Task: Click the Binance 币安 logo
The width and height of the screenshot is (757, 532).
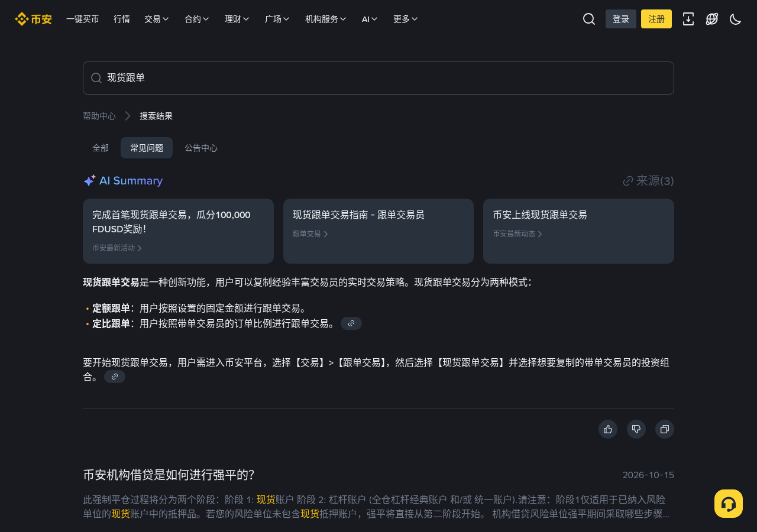Action: click(x=33, y=19)
